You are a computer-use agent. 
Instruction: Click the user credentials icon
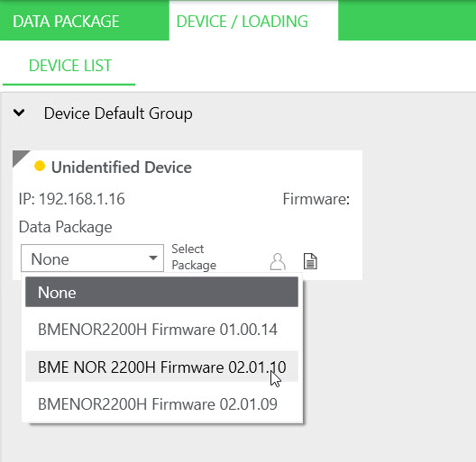point(278,261)
